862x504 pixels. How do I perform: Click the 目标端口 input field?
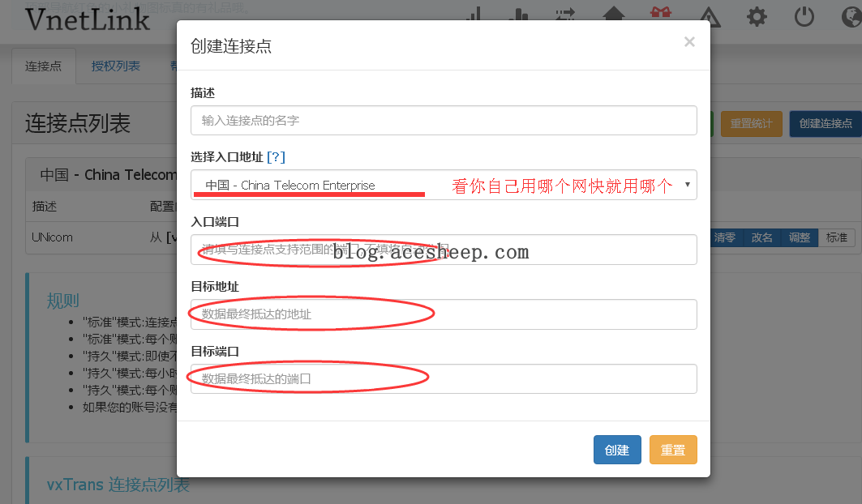click(444, 378)
